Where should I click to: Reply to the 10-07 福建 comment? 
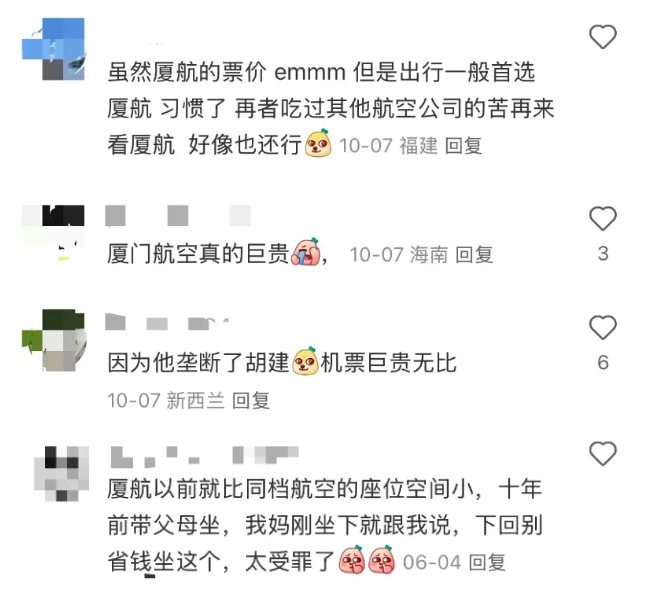[x=463, y=146]
